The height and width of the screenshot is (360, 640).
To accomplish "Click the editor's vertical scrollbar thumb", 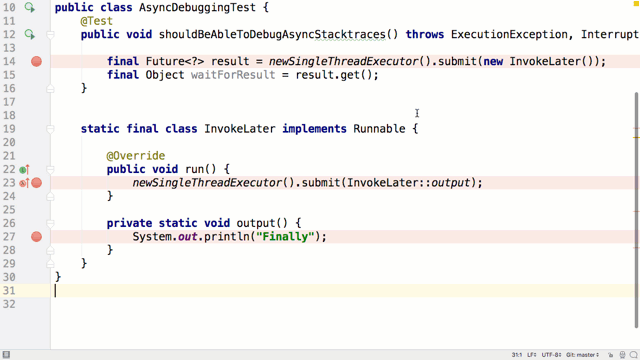I will (636, 210).
